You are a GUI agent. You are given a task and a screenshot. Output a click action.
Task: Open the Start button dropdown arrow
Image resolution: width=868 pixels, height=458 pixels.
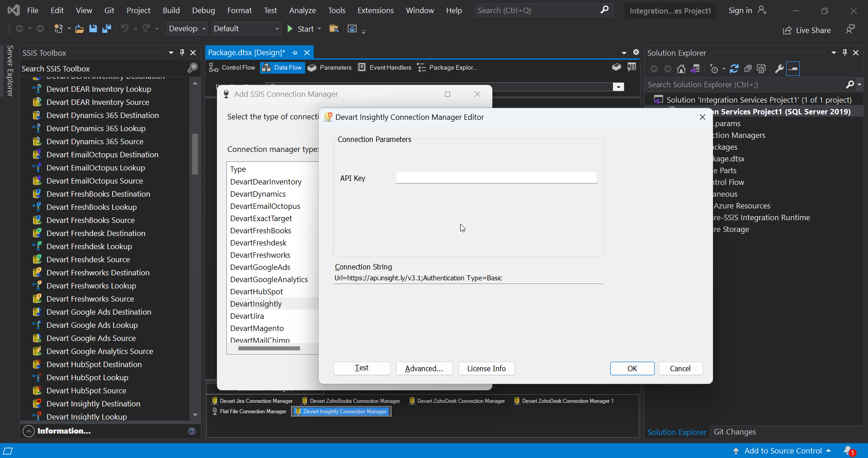pyautogui.click(x=319, y=28)
